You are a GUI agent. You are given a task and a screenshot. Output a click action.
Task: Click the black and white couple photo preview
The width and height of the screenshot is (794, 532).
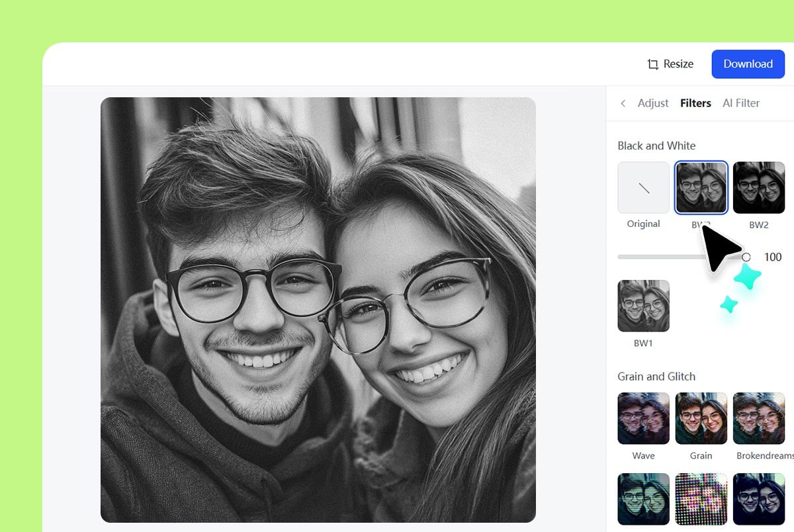click(318, 310)
